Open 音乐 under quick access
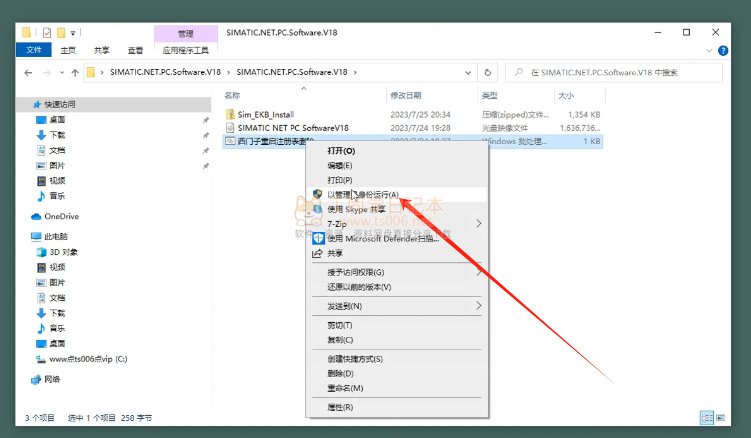 click(57, 196)
